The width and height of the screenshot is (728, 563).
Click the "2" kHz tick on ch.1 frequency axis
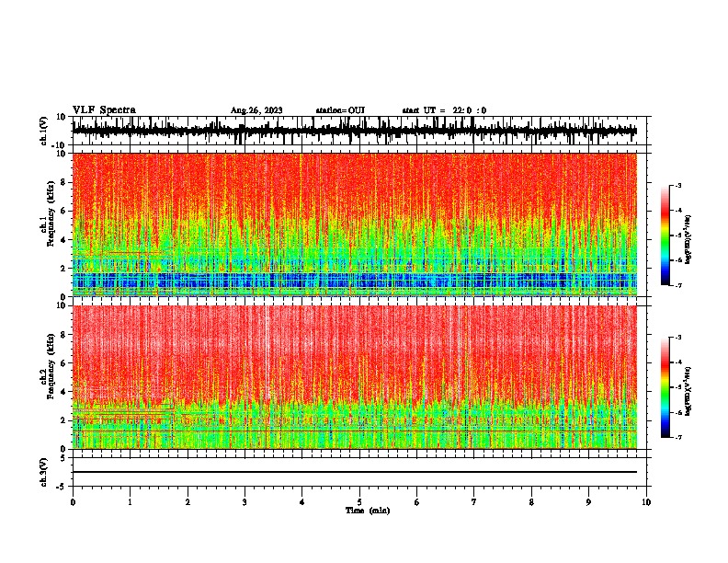(x=64, y=268)
